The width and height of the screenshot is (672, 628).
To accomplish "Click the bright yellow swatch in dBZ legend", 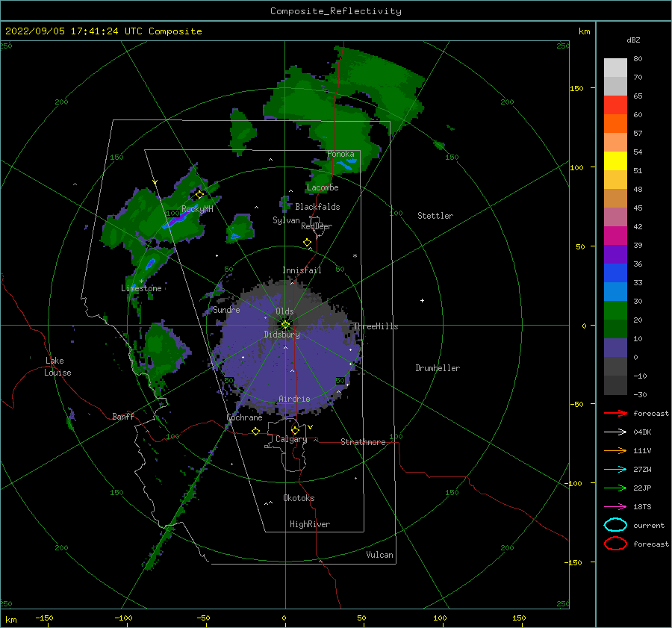I will (615, 161).
